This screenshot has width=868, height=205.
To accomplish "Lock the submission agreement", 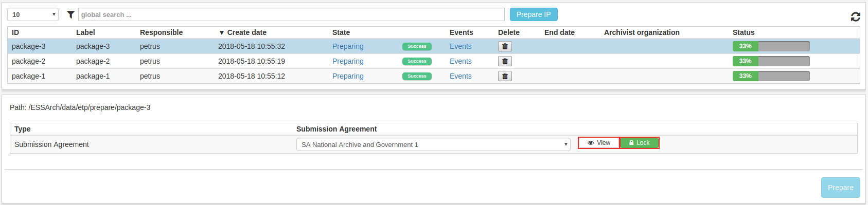I will click(639, 143).
